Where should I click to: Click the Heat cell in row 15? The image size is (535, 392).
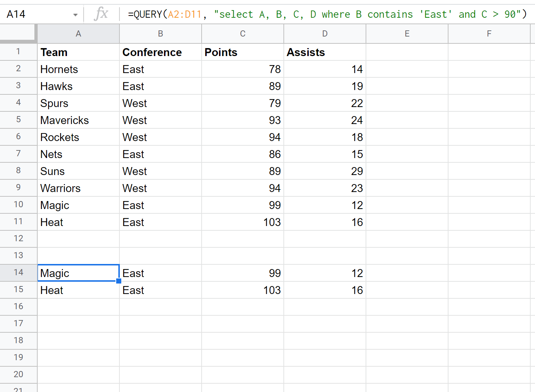click(78, 290)
